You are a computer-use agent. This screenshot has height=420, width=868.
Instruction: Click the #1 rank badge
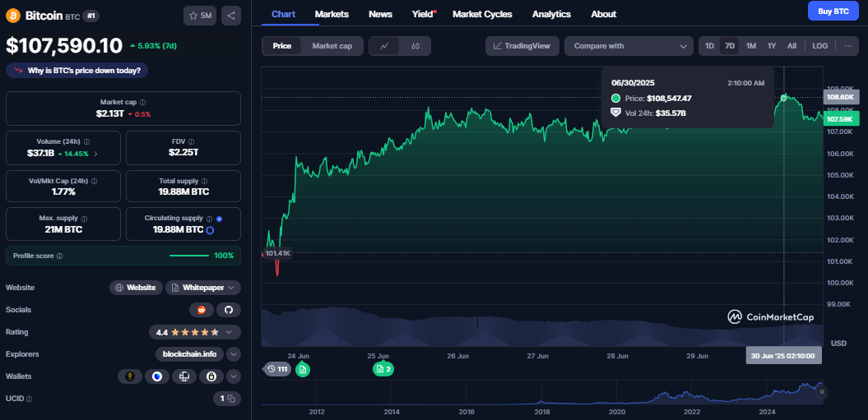91,16
